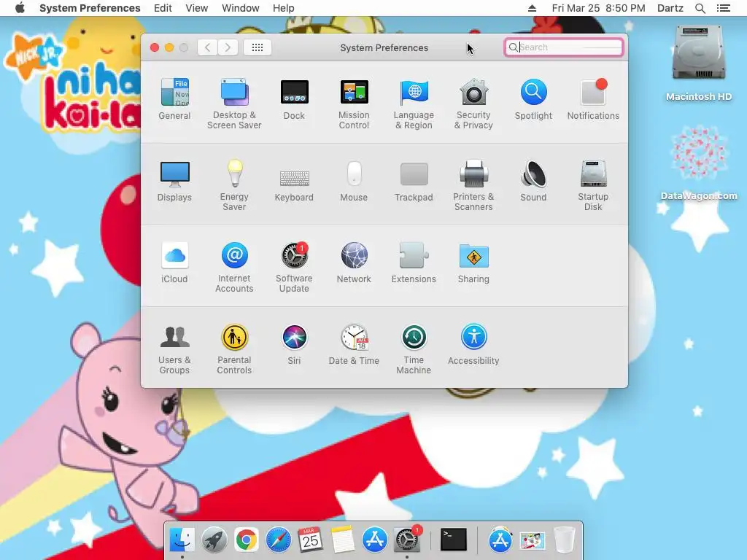Open Parental Controls pane

pyautogui.click(x=234, y=349)
